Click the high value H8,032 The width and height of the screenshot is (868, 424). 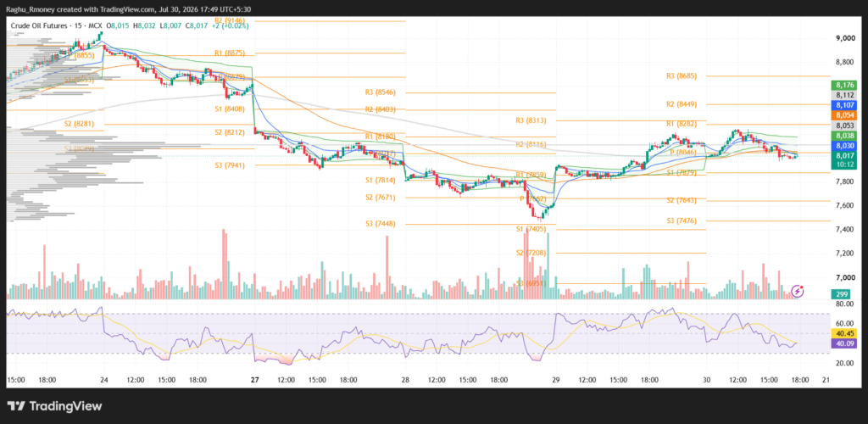coord(144,25)
